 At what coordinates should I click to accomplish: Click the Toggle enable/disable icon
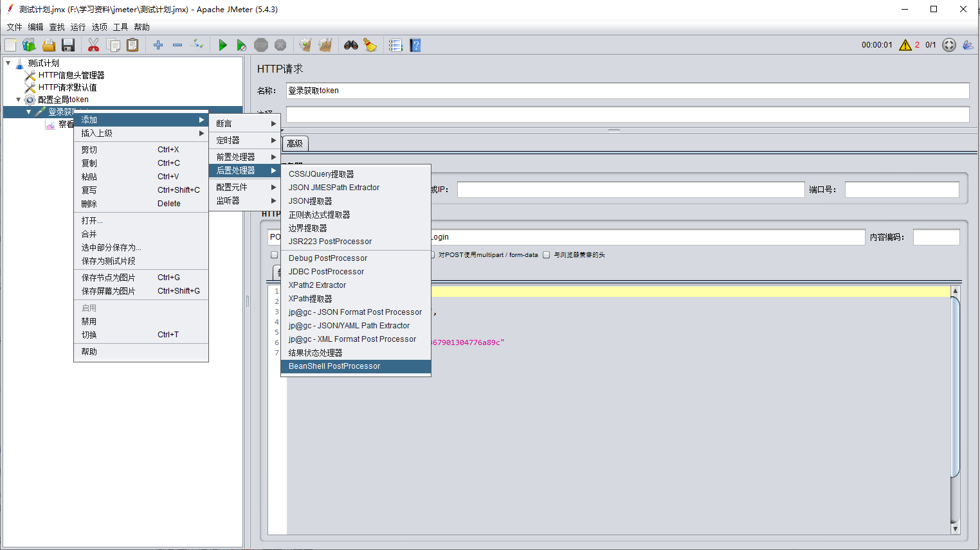(197, 45)
